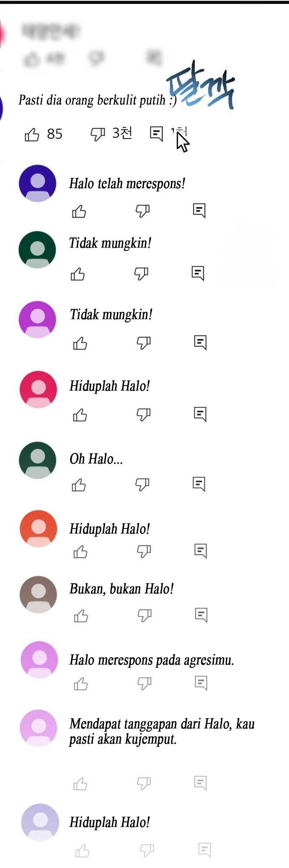Open the crimson avatar beside 'Hiduplah Halo!'

38,389
